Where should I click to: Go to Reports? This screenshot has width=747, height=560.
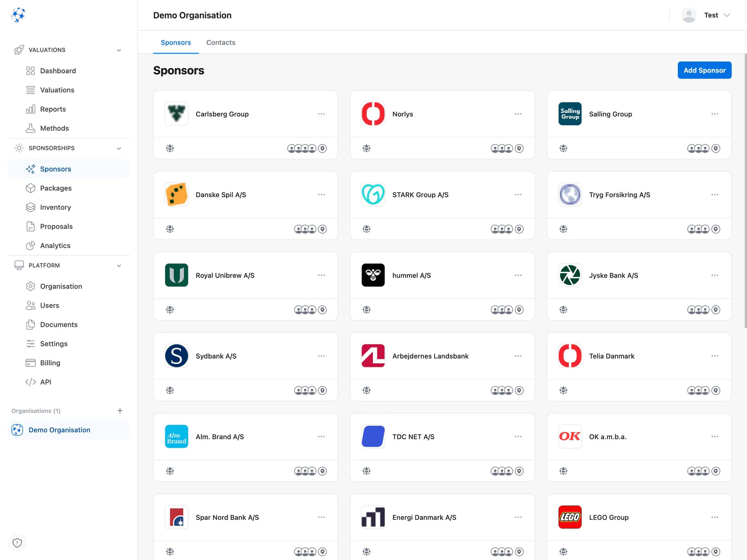click(69, 109)
